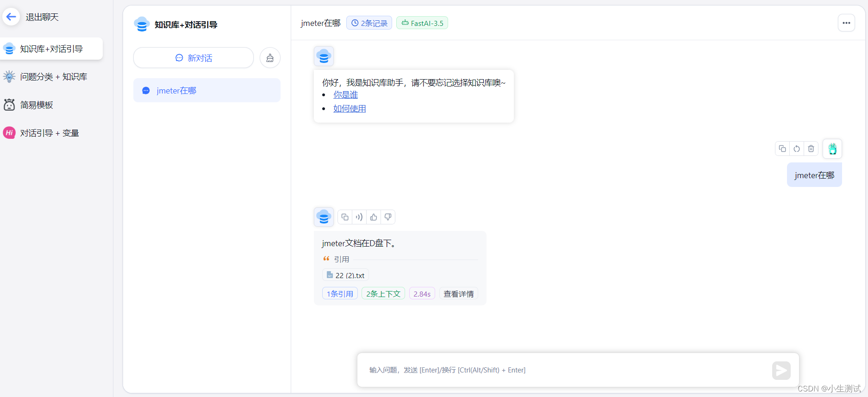Open the cited file 22 (2).txt
This screenshot has height=397, width=868.
(345, 275)
